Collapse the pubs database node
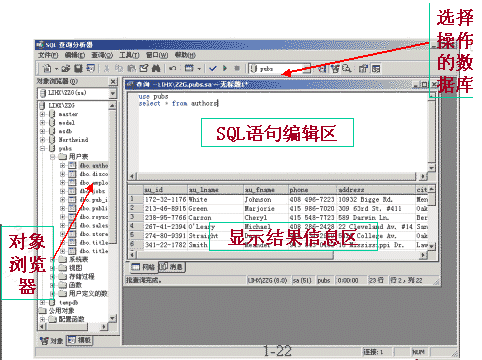Image resolution: width=482 pixels, height=360 pixels. (43, 148)
